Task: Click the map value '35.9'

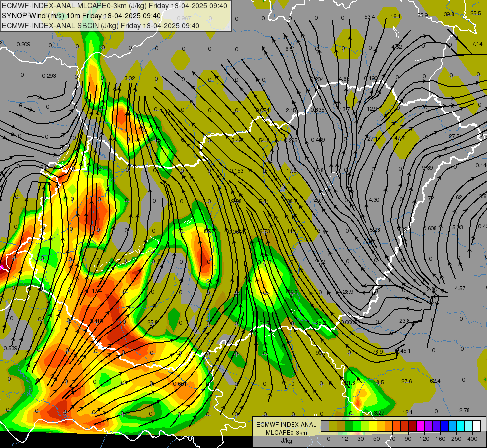Action: (x=423, y=15)
